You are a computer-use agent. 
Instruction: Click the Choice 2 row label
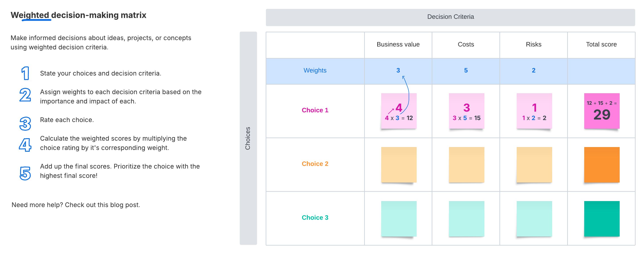[315, 164]
